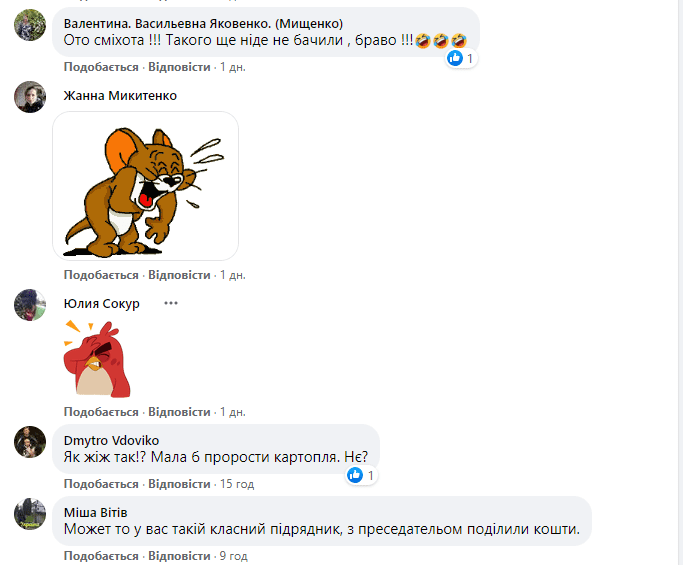This screenshot has height=565, width=683.
Task: Open Dmytro Vdoviko's profile avatar
Action: coord(30,442)
